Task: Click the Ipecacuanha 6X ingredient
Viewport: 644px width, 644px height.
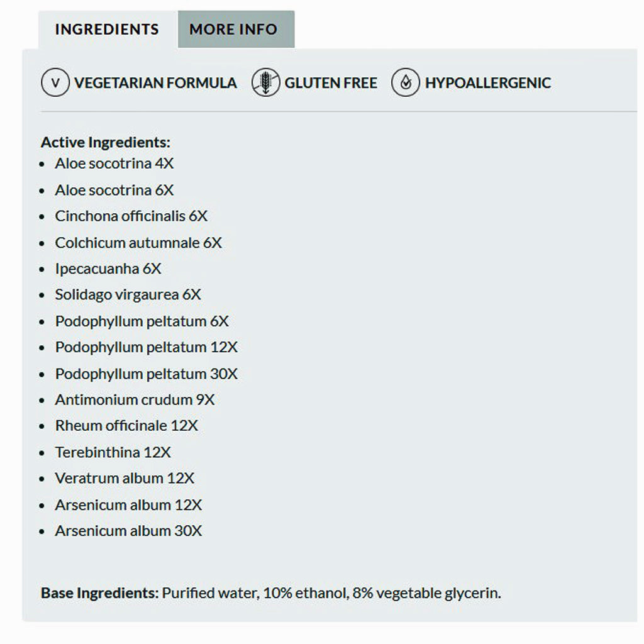Action: point(108,269)
